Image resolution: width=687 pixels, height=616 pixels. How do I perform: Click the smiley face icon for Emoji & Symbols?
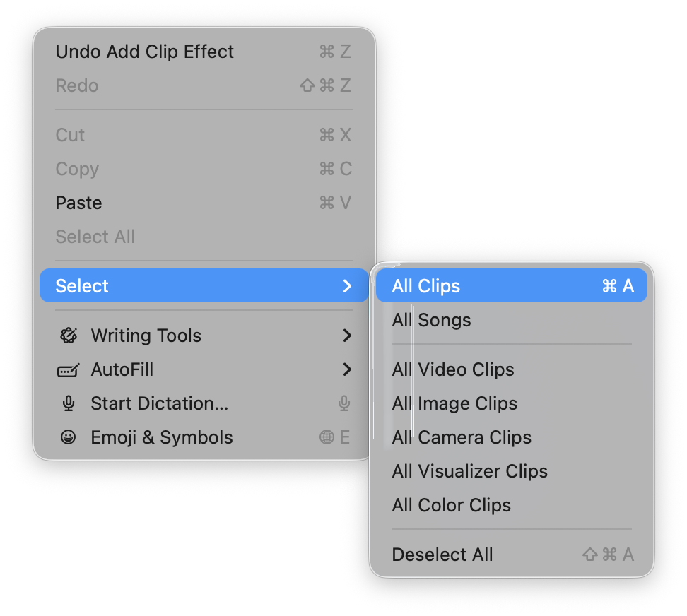pos(69,437)
